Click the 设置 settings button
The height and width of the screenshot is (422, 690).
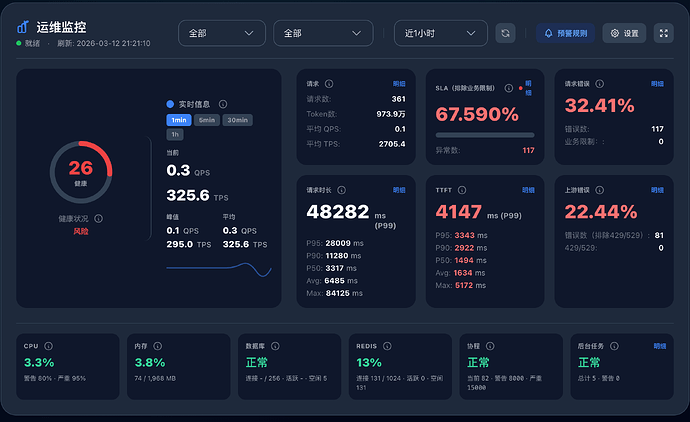[x=624, y=33]
